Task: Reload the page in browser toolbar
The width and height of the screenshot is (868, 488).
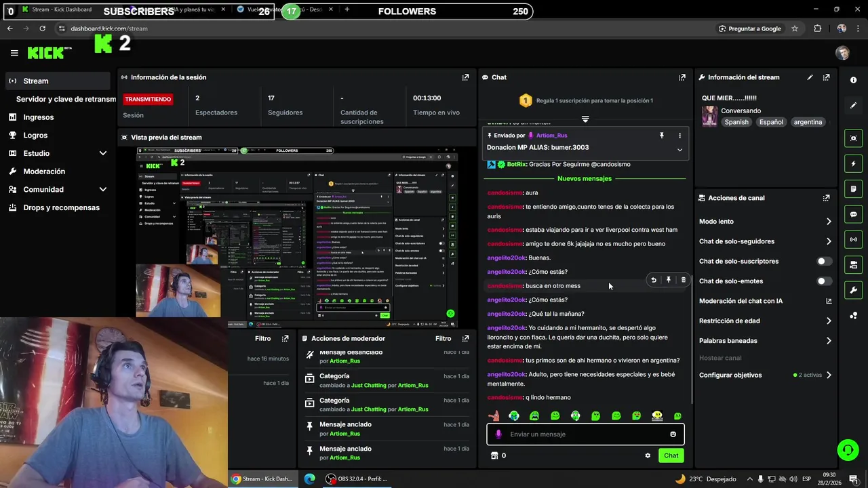Action: 42,28
